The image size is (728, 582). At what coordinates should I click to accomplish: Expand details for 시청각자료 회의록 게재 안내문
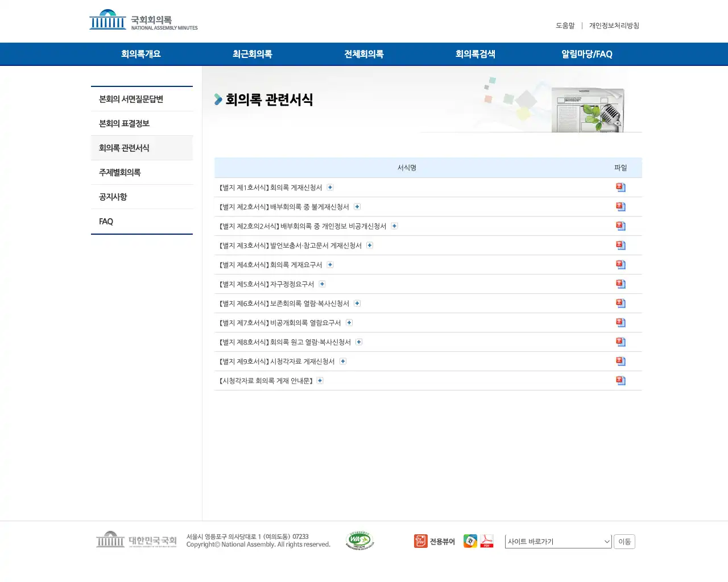[320, 381]
